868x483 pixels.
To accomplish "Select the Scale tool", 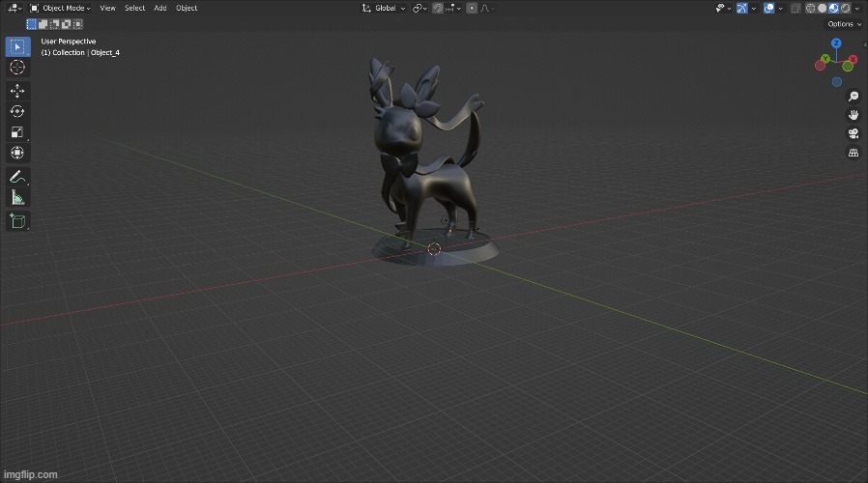I will (x=17, y=132).
